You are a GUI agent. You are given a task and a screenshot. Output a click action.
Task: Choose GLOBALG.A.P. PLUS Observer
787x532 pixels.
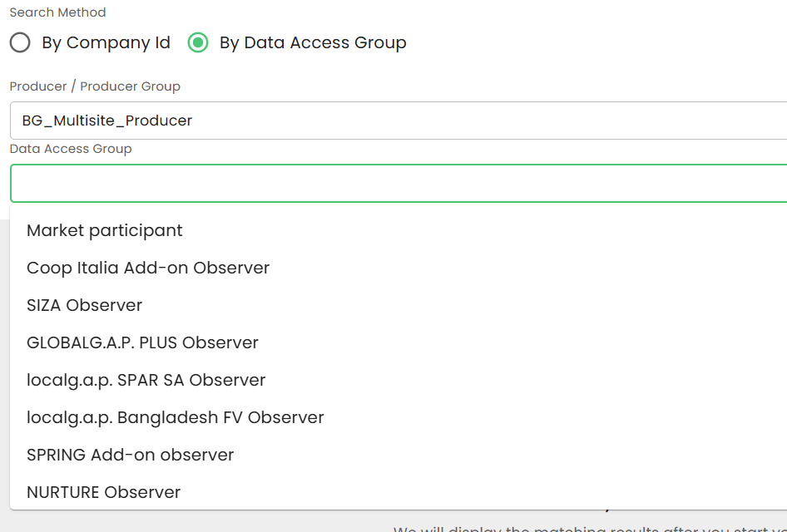(x=142, y=342)
